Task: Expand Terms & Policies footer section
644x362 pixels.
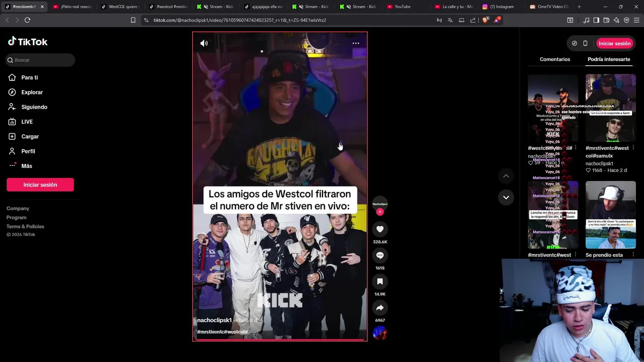Action: tap(25, 226)
